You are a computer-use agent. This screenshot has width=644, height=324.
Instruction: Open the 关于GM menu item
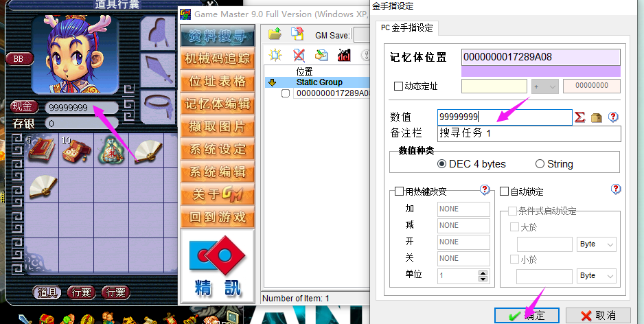click(x=217, y=194)
